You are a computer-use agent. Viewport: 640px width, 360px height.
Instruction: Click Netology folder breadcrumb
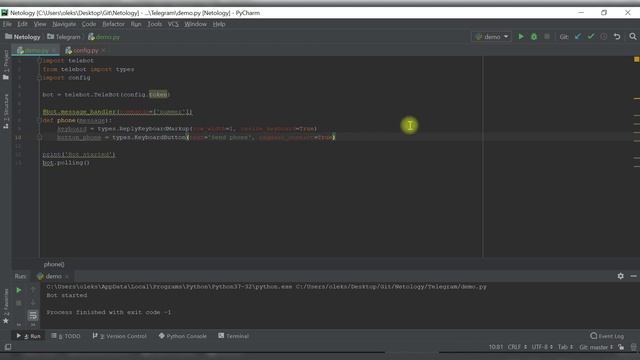(x=23, y=37)
